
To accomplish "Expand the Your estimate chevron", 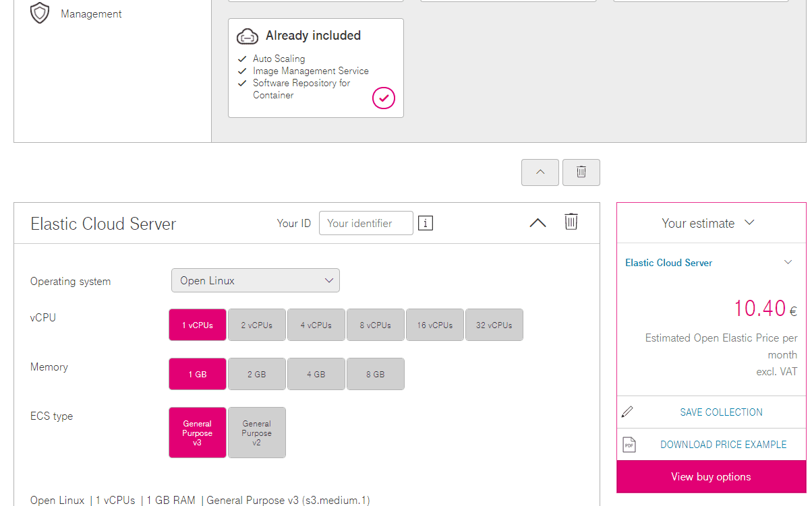I will 749,223.
